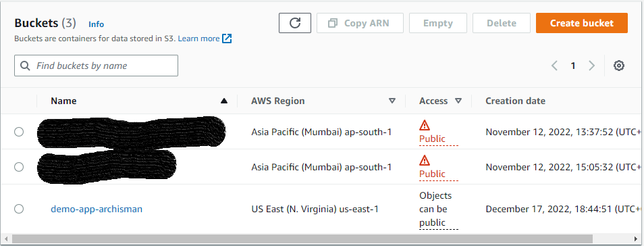The height and width of the screenshot is (246, 644).
Task: Open the Info link beside Buckets
Action: tap(97, 24)
